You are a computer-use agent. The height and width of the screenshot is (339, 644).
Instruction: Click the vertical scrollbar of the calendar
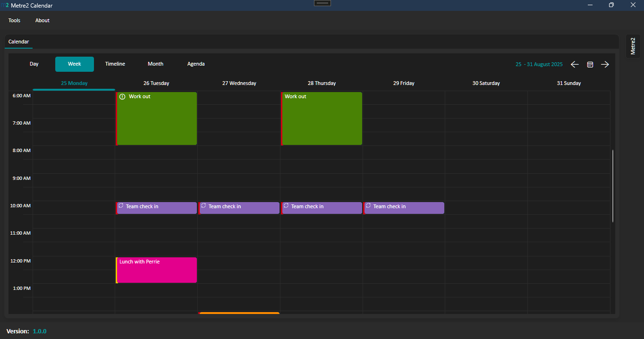(613, 186)
